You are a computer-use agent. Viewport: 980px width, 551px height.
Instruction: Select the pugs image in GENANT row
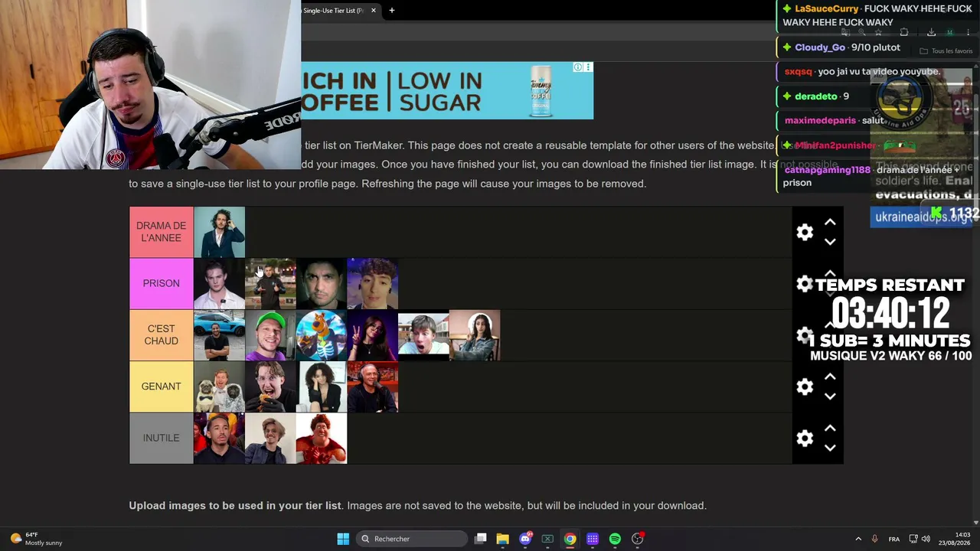tap(220, 386)
